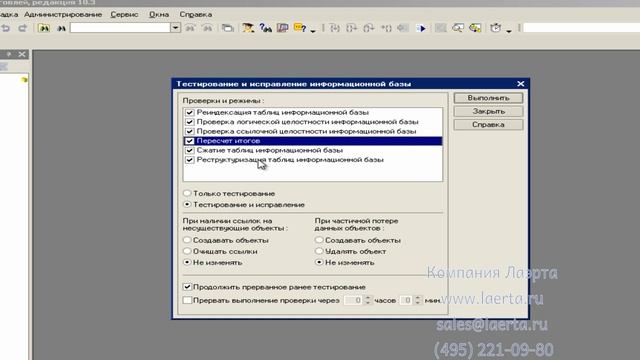Open the Сервис menu
Image resolution: width=640 pixels, height=360 pixels.
[124, 14]
